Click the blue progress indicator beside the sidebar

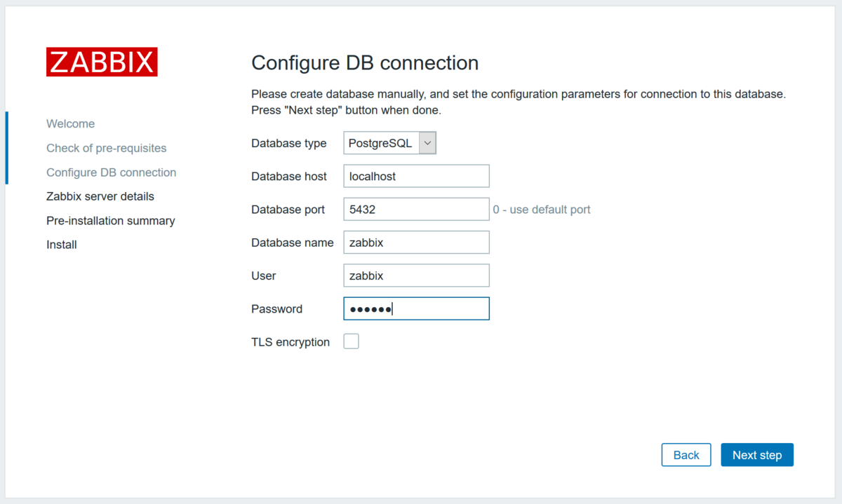6,148
